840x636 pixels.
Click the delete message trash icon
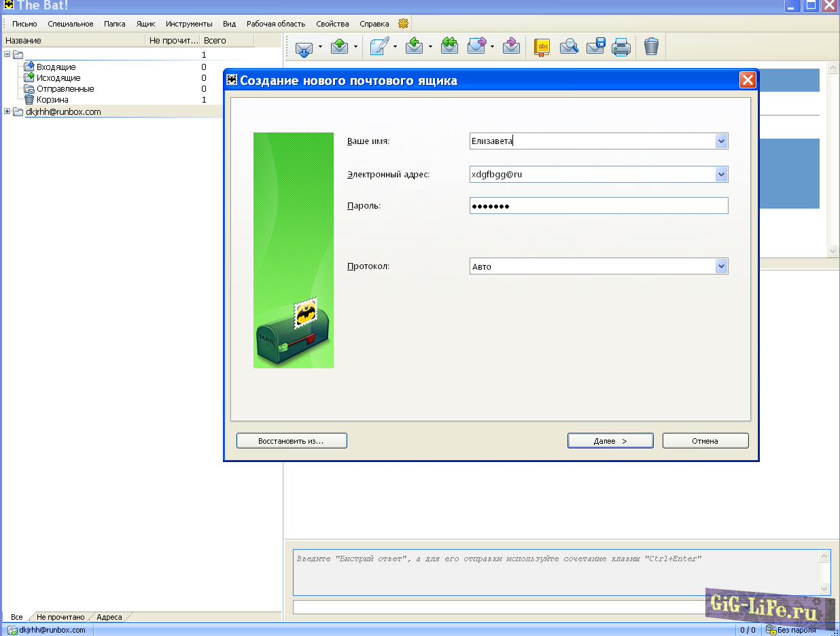point(651,47)
